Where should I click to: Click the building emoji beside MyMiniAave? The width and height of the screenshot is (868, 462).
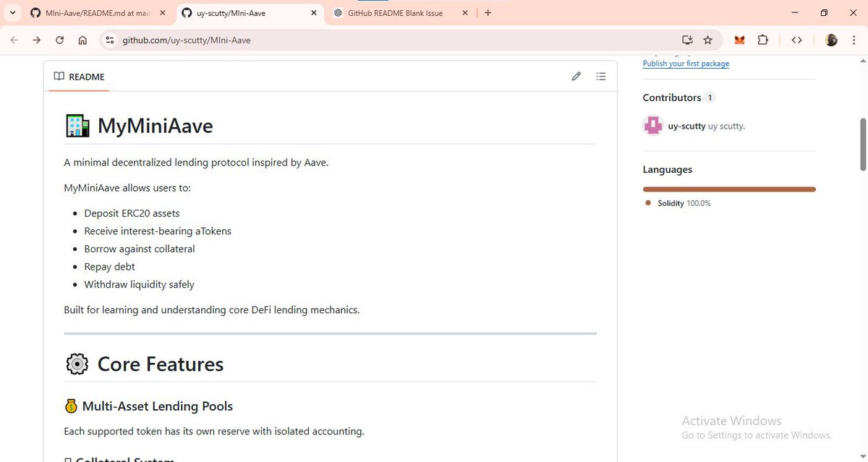[77, 126]
